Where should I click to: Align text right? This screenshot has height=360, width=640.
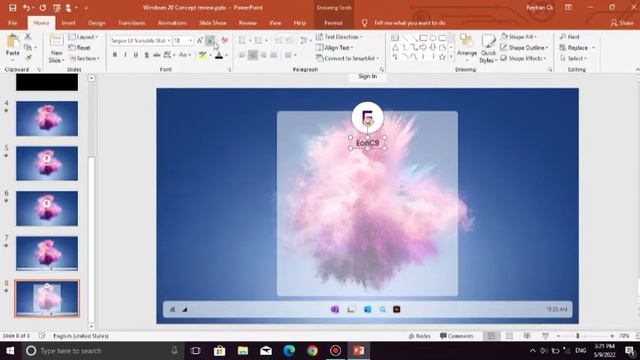tap(263, 55)
